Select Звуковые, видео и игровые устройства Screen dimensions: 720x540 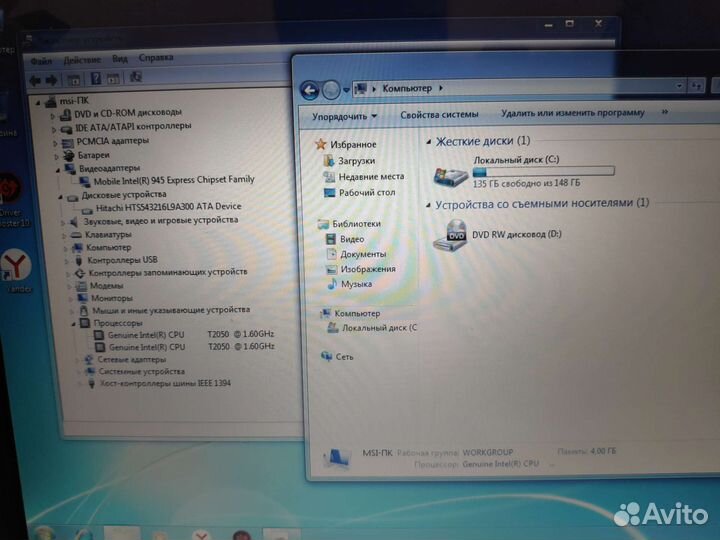[161, 221]
